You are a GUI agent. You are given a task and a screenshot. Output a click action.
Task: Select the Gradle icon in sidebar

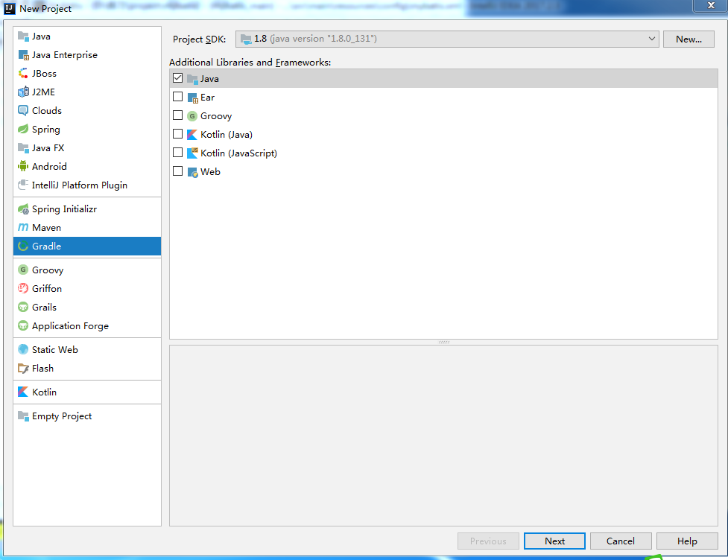[x=23, y=246]
